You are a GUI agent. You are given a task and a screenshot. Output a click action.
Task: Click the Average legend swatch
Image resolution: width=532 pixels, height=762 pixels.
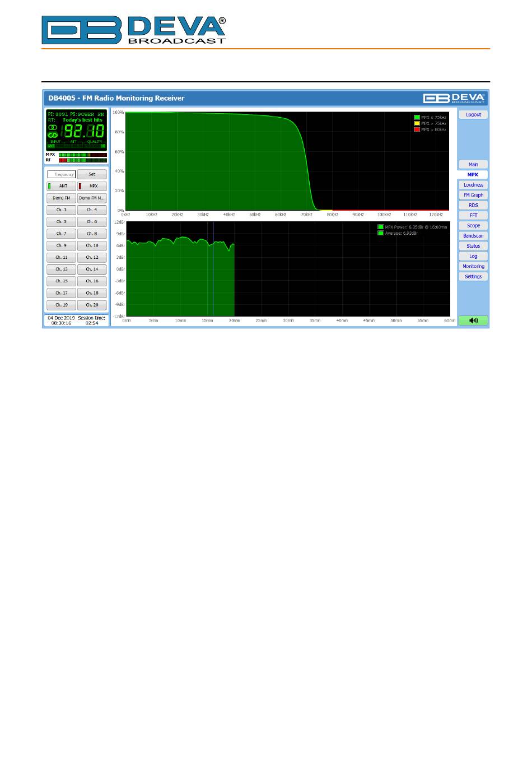click(381, 233)
